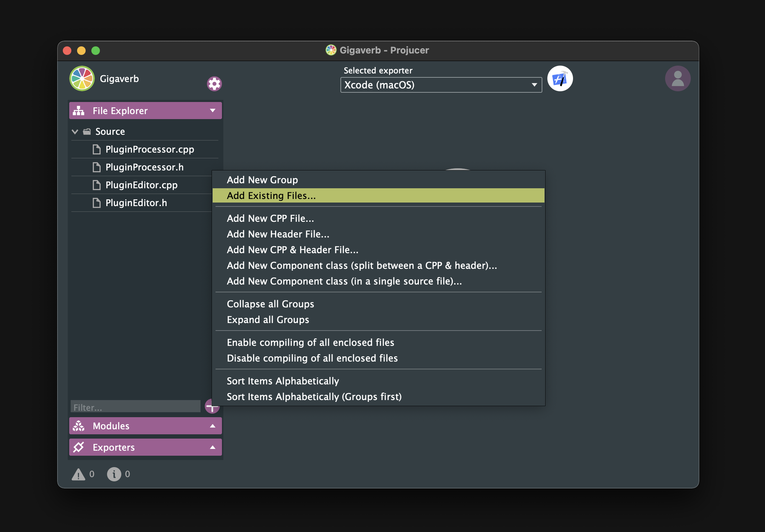Open the Gigaverb project settings gear

(214, 84)
